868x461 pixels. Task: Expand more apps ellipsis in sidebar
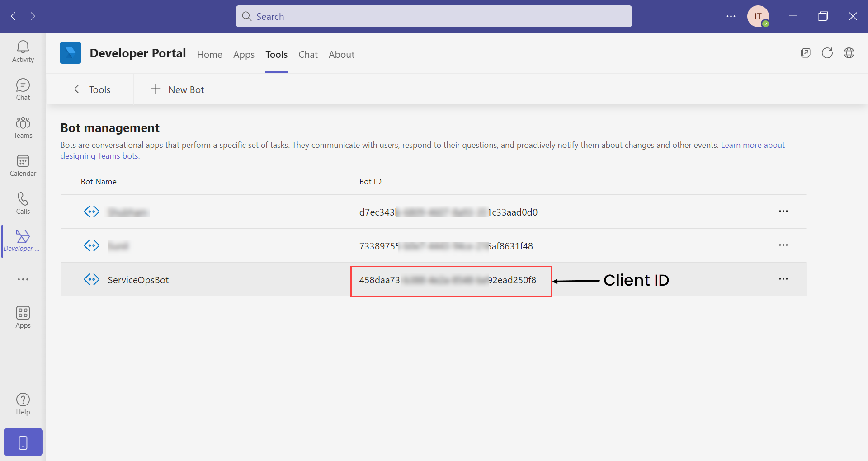pyautogui.click(x=23, y=279)
